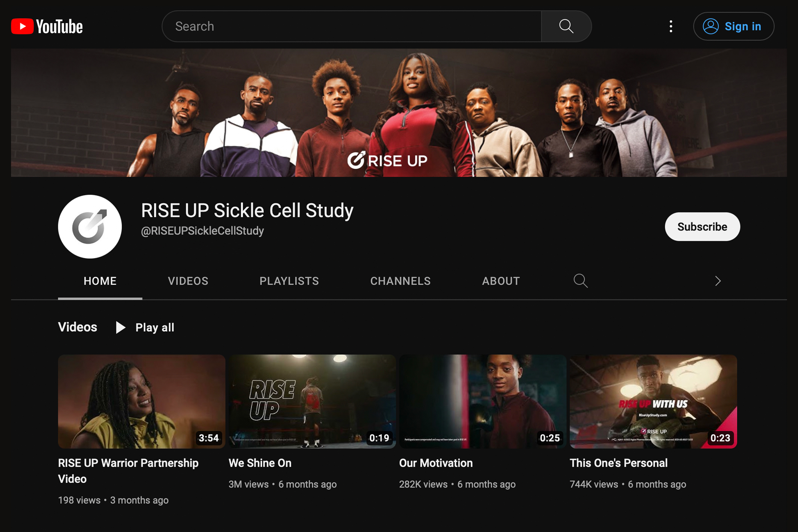Click the @RISEUPSickleCellStudy handle
This screenshot has width=798, height=532.
pos(202,231)
